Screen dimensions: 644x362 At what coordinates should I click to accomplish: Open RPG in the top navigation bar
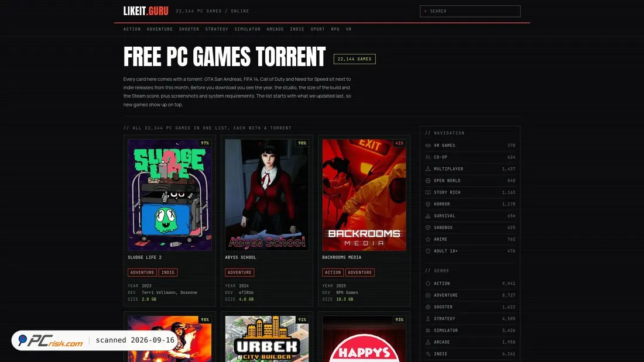click(335, 29)
